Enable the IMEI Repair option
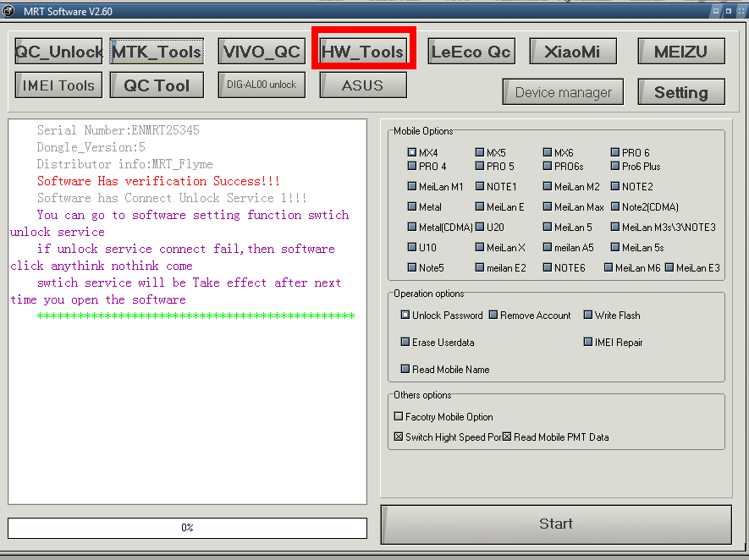The width and height of the screenshot is (749, 560). (588, 342)
